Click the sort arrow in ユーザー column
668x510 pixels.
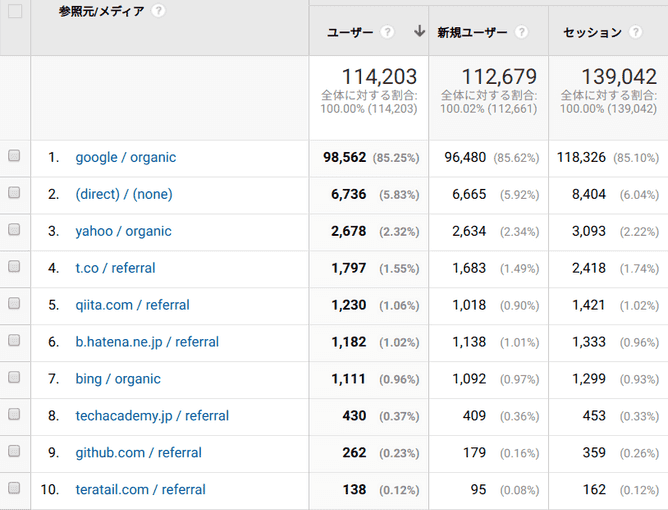[419, 32]
